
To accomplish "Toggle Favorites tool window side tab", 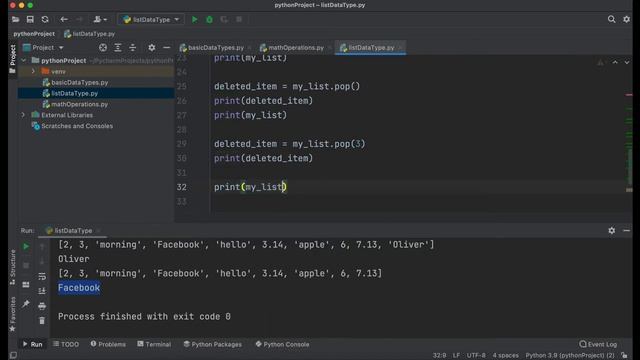I will [13, 314].
